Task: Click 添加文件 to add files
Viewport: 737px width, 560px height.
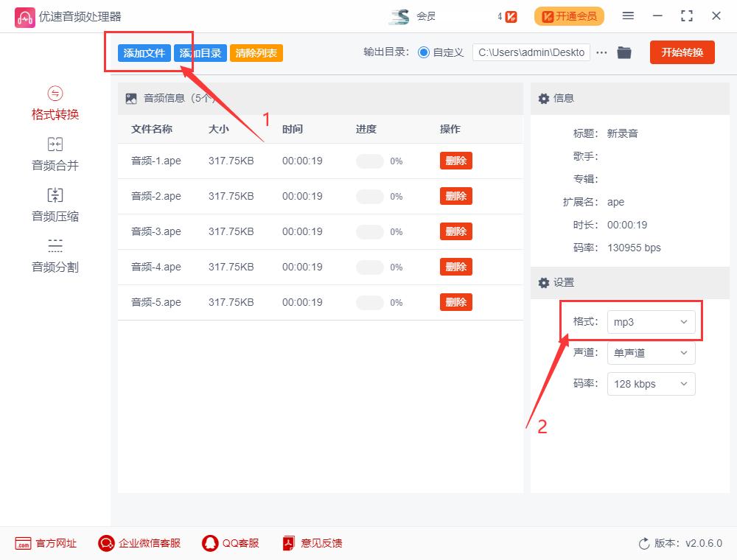Action: (144, 53)
